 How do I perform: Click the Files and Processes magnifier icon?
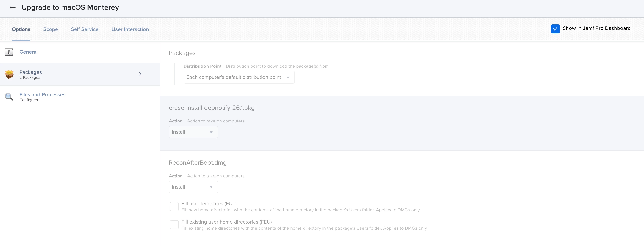[9, 97]
